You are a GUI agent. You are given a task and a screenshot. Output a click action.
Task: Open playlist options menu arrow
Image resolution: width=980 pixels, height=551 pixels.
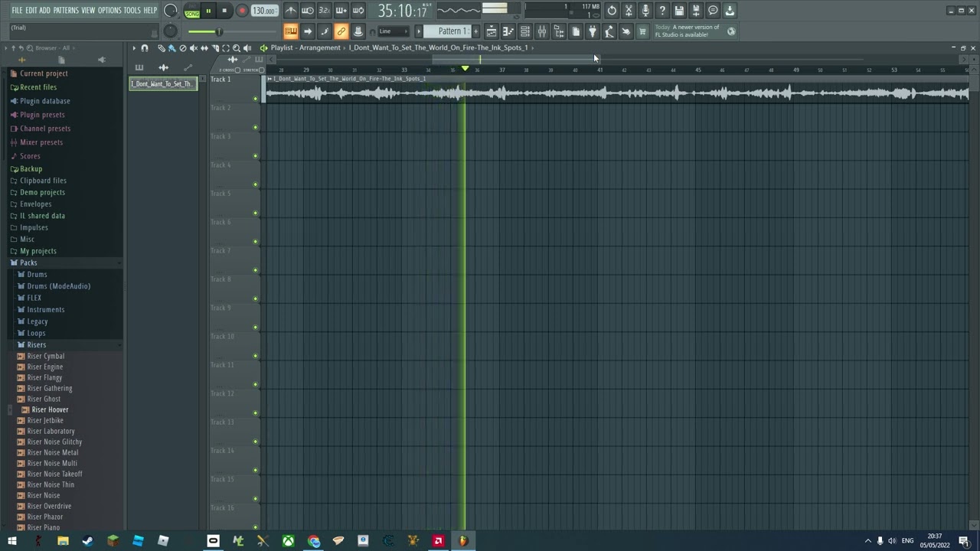[134, 47]
